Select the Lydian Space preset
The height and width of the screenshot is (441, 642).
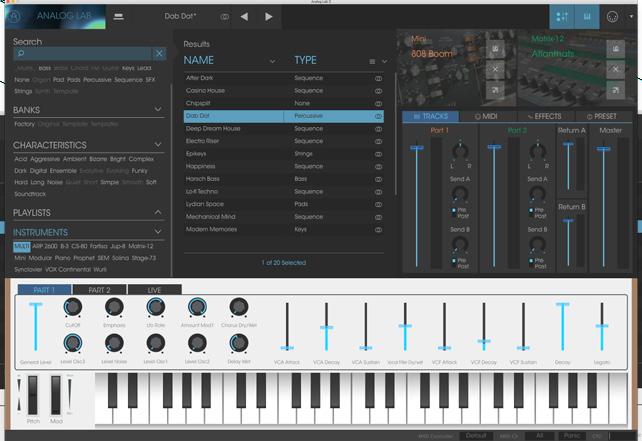pos(283,204)
